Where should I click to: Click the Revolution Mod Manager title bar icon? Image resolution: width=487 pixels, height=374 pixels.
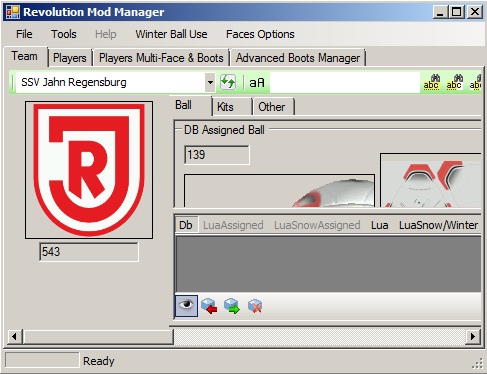pyautogui.click(x=13, y=12)
